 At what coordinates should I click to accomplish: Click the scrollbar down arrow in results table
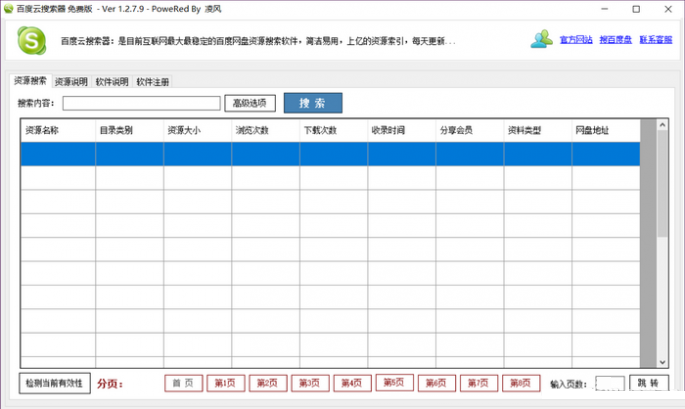(x=662, y=361)
